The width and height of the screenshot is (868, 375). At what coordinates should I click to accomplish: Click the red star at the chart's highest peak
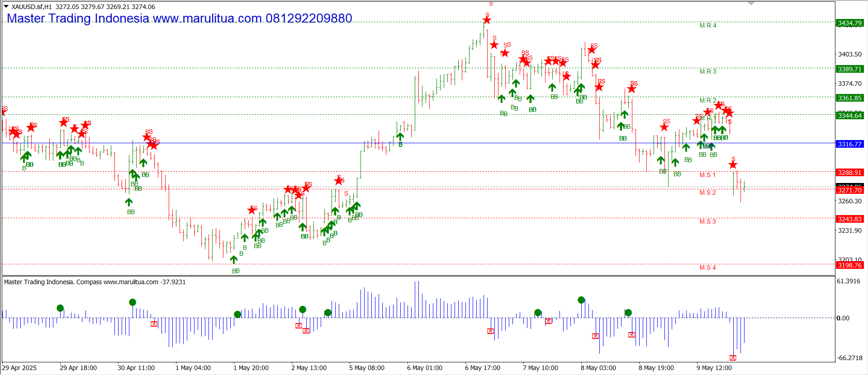[487, 20]
